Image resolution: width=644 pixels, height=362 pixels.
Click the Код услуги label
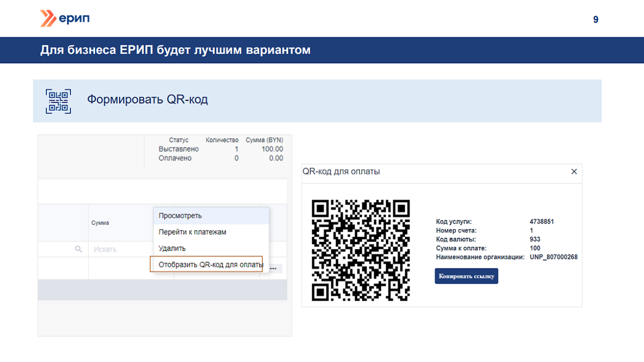click(454, 221)
